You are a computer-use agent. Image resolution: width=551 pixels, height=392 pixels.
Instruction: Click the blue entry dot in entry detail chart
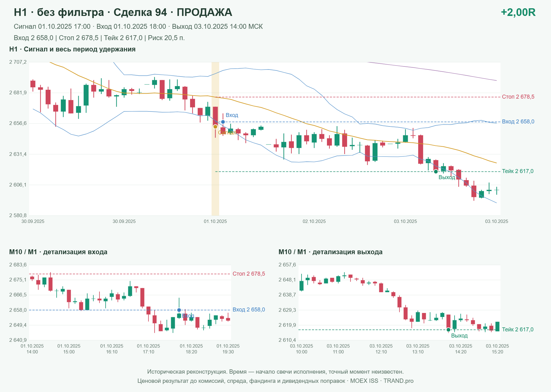point(179,310)
